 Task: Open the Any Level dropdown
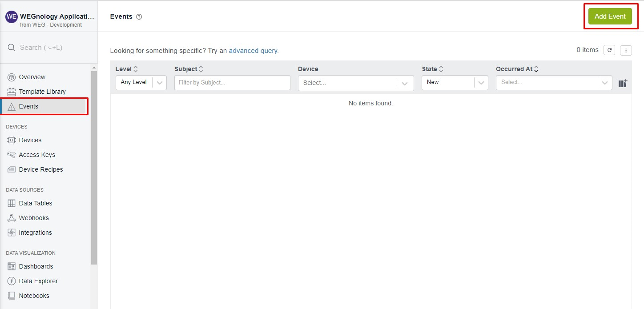coord(141,82)
